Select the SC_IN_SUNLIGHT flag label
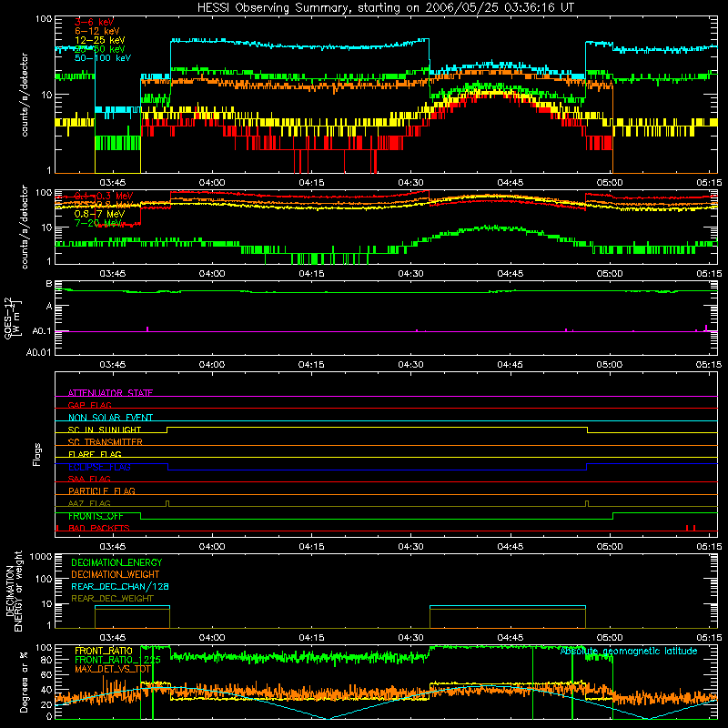This screenshot has height=728, width=728. pos(105,430)
